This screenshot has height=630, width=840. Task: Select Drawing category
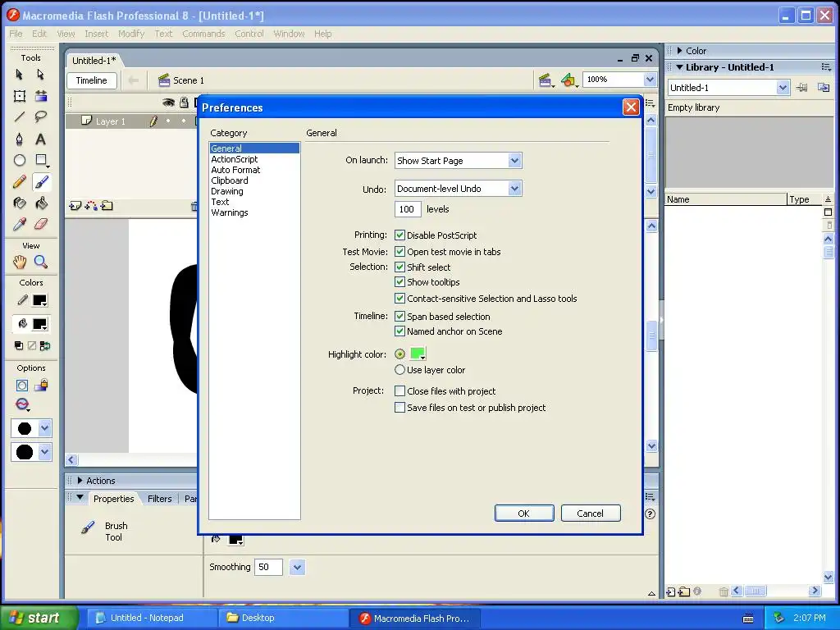click(x=227, y=191)
